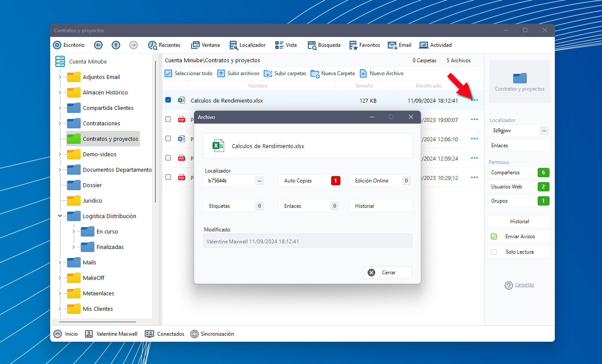Click Subir archivos upload icon
Image resolution: width=602 pixels, height=364 pixels.
click(221, 73)
